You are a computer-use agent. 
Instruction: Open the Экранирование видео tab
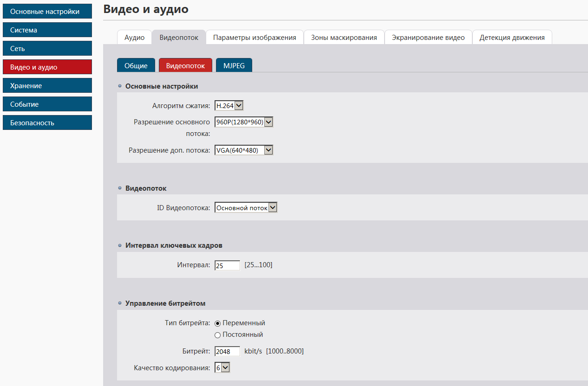428,38
